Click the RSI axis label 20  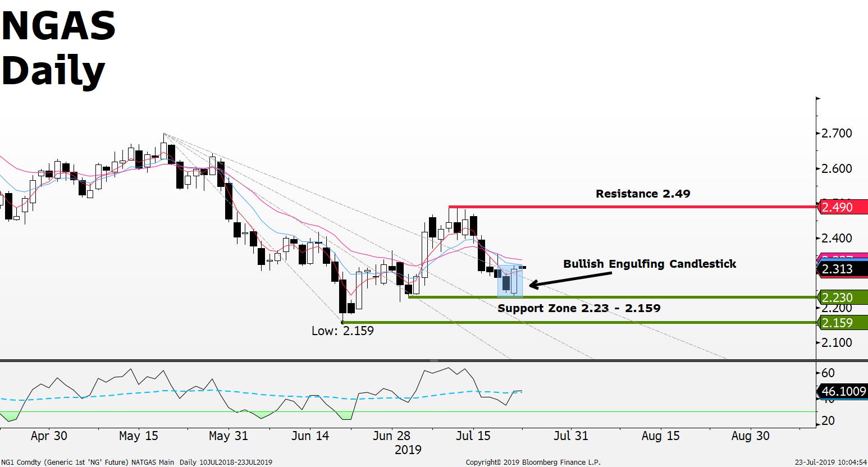[x=828, y=420]
